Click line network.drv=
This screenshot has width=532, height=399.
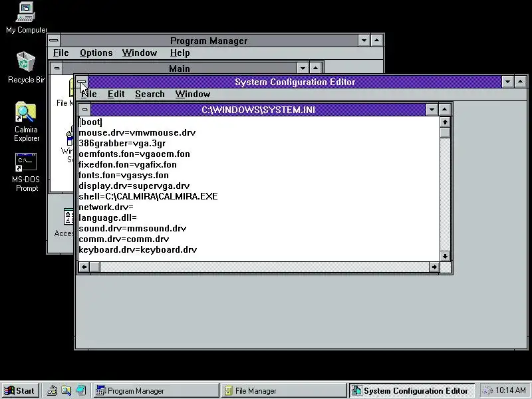(x=106, y=207)
